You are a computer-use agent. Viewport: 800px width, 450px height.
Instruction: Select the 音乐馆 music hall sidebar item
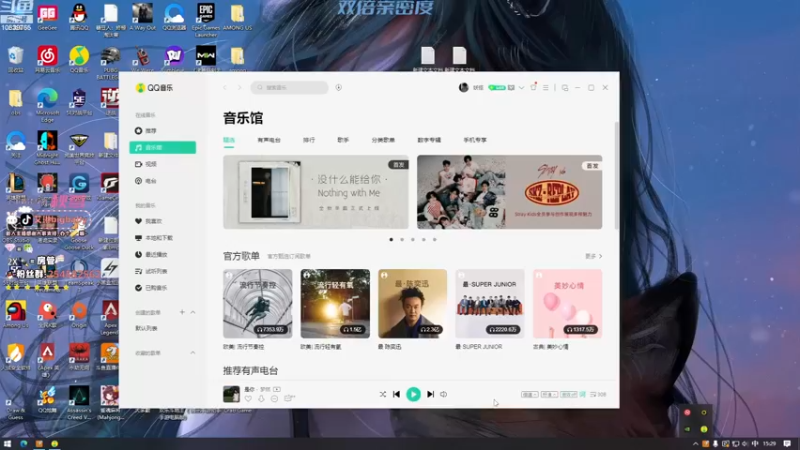pyautogui.click(x=163, y=147)
